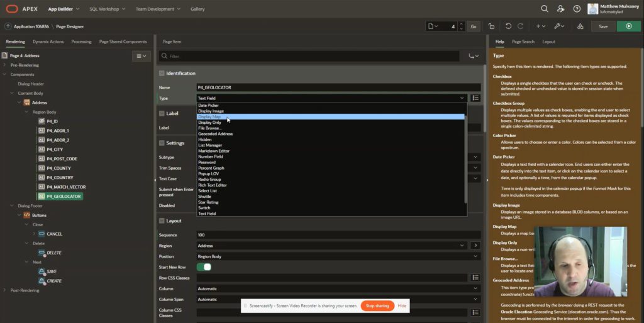Switch to the Processing tab
Screen dimensions: 644x323
[x=81, y=41]
